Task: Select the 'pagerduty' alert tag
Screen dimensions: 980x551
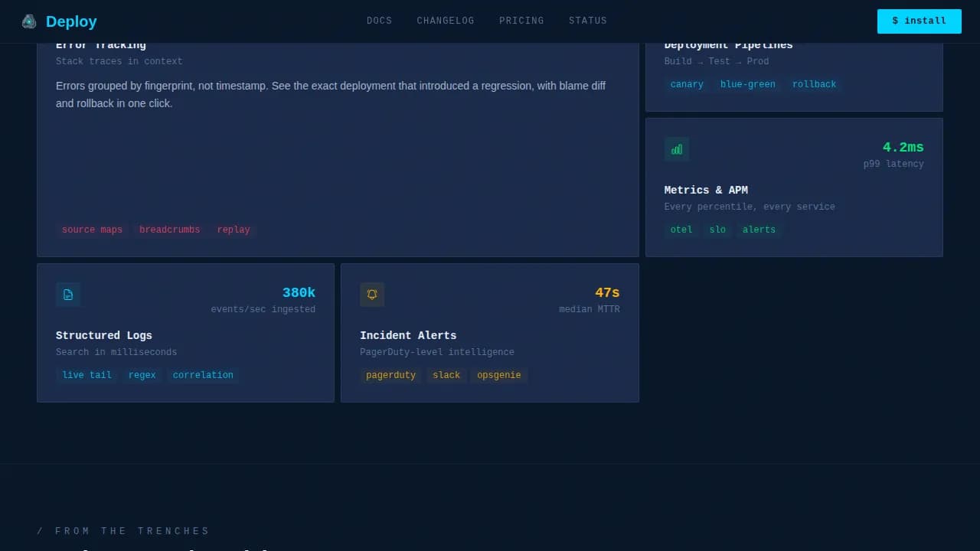Action: 390,375
